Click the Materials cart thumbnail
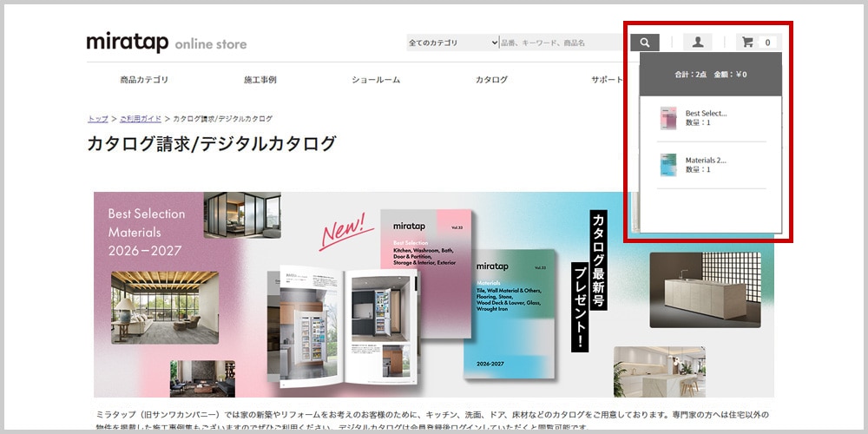The image size is (868, 434). tap(668, 165)
